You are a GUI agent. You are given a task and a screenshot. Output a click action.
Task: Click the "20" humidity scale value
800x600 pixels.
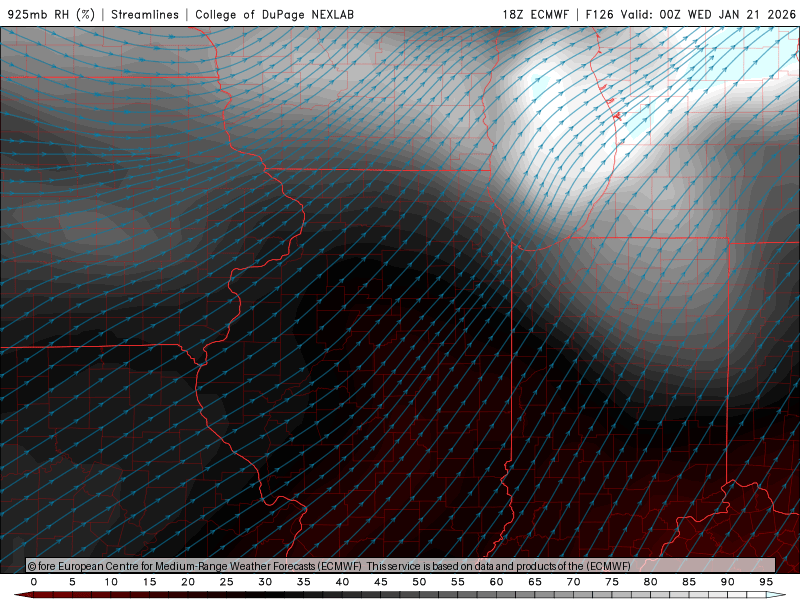(188, 582)
